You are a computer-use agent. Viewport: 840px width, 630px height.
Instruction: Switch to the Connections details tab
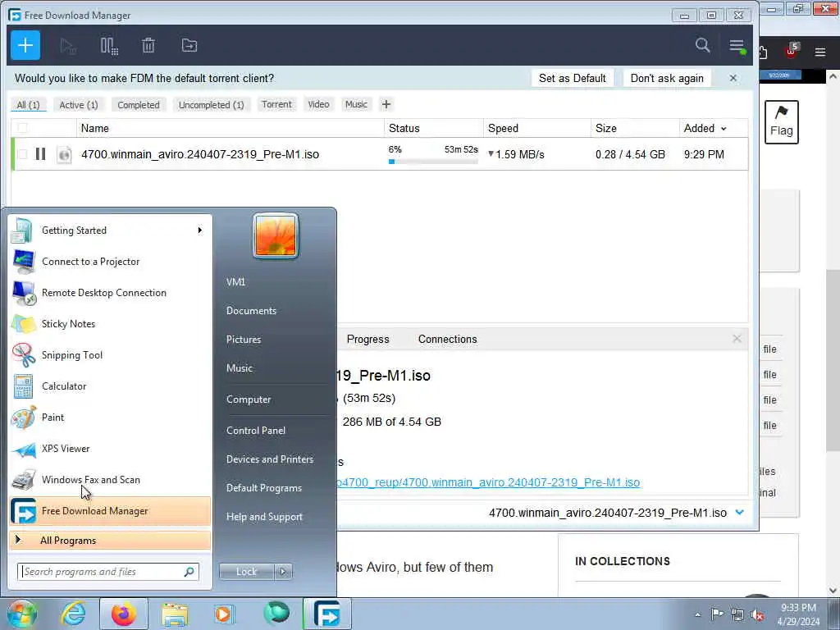click(447, 339)
